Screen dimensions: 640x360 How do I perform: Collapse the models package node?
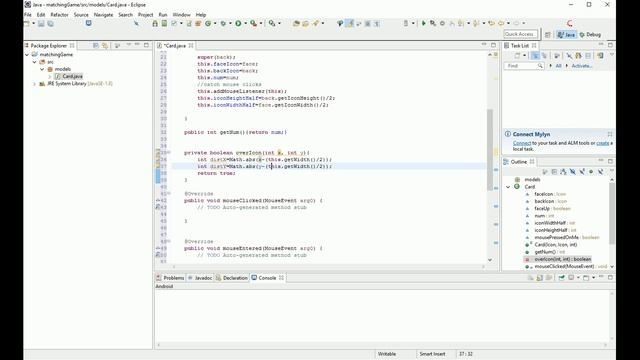coord(42,69)
